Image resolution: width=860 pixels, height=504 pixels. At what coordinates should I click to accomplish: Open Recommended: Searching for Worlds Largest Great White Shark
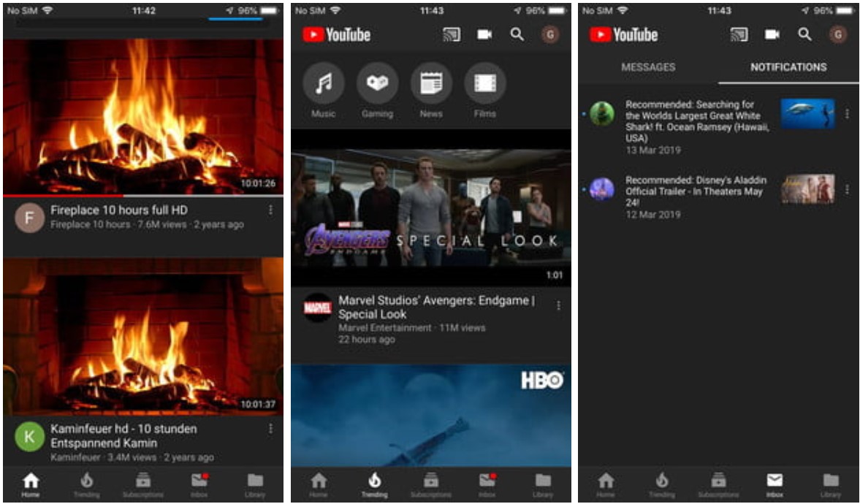coord(697,121)
